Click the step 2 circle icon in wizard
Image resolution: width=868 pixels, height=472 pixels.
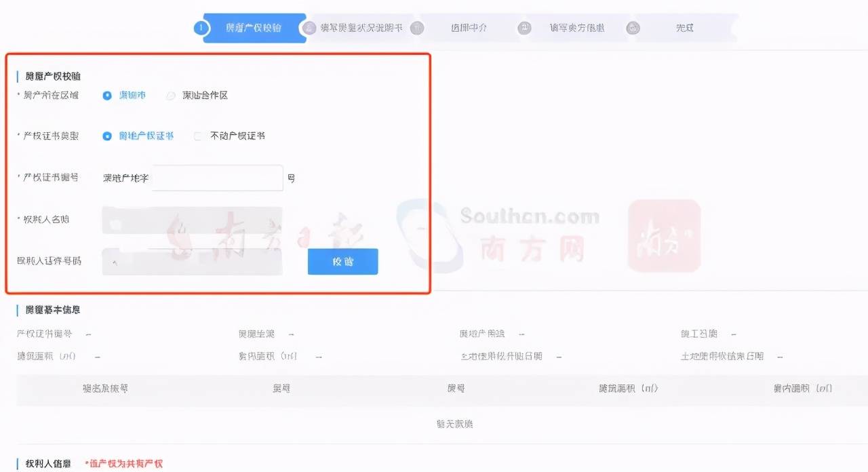310,28
